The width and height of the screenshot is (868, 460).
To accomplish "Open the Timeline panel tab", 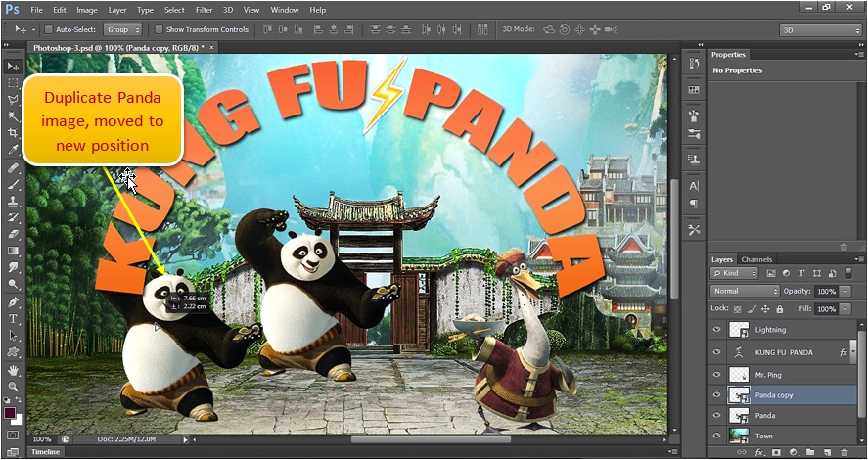I will (45, 452).
